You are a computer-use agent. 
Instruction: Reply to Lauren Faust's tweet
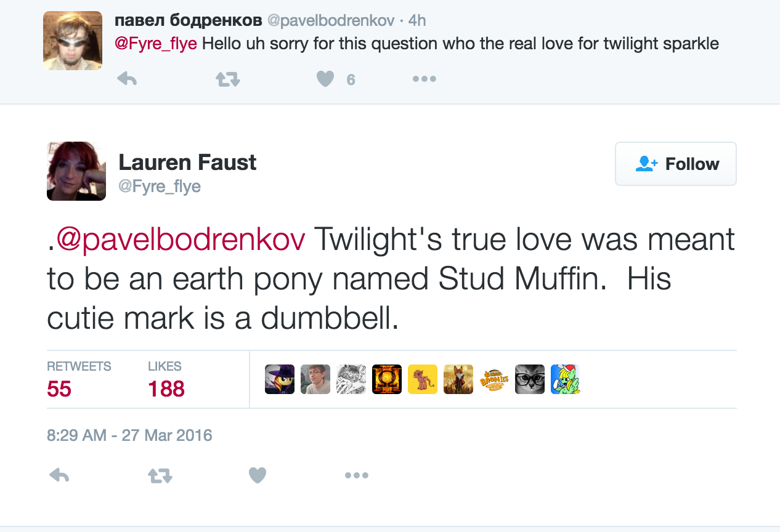(x=59, y=475)
